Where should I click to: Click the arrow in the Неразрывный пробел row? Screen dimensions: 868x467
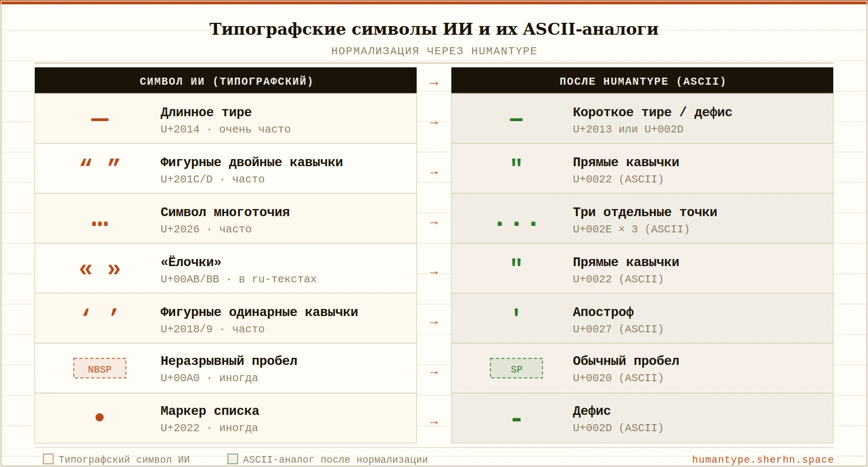434,373
